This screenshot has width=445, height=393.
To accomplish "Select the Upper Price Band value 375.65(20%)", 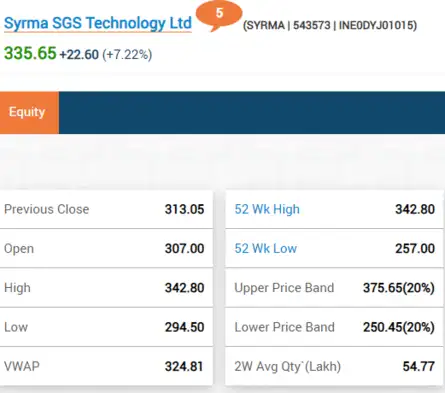I will 399,288.
